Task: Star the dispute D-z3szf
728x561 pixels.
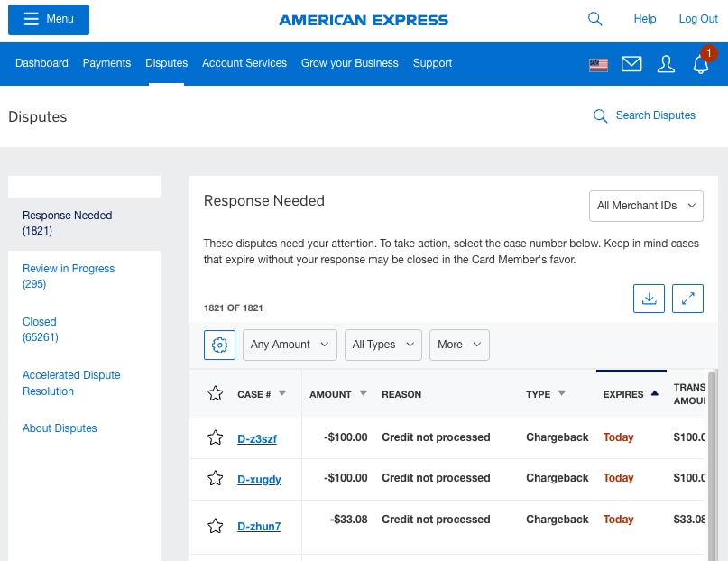Action: 215,437
